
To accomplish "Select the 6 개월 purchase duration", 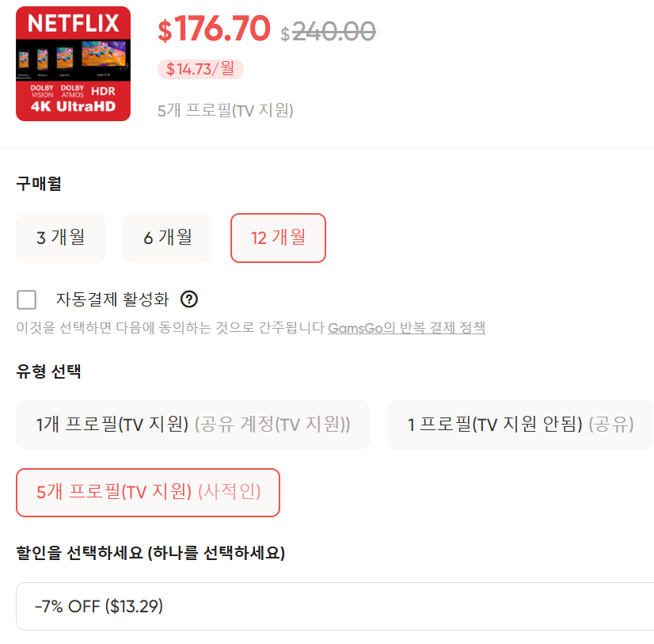I will (x=167, y=238).
